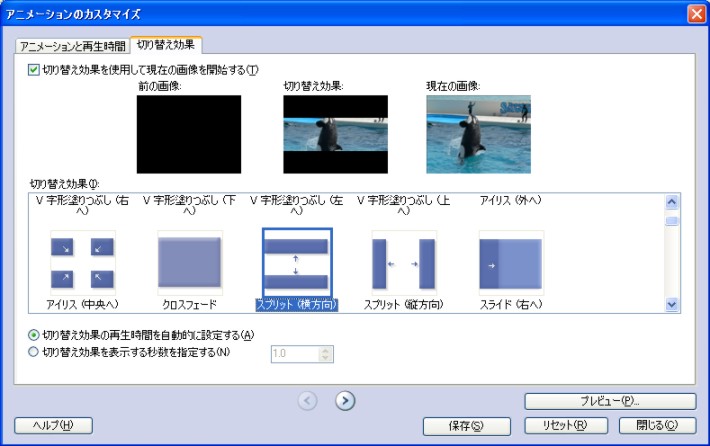Click the transitions list scrollbar thumb
The height and width of the screenshot is (446, 710).
pyautogui.click(x=672, y=221)
